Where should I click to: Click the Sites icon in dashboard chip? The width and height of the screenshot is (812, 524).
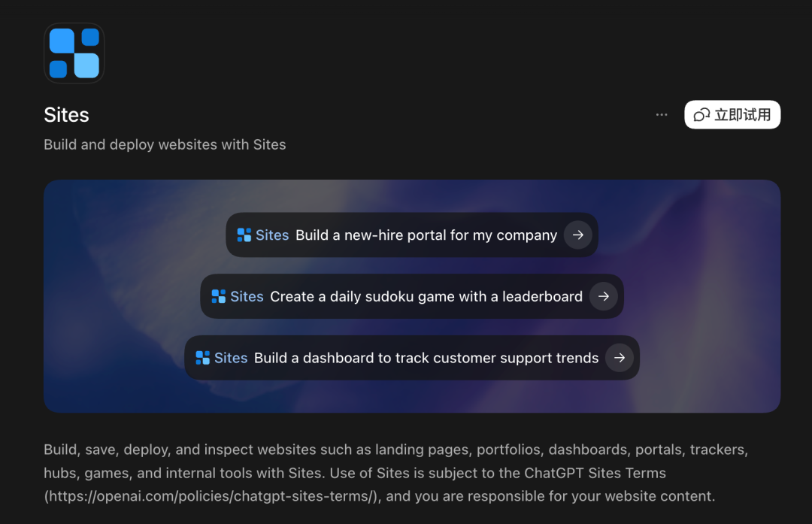[x=202, y=358]
